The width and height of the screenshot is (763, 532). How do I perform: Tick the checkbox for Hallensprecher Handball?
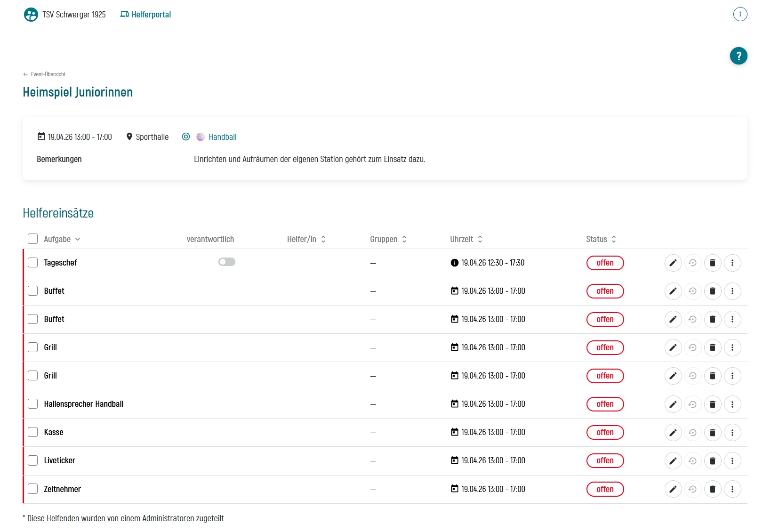coord(32,404)
